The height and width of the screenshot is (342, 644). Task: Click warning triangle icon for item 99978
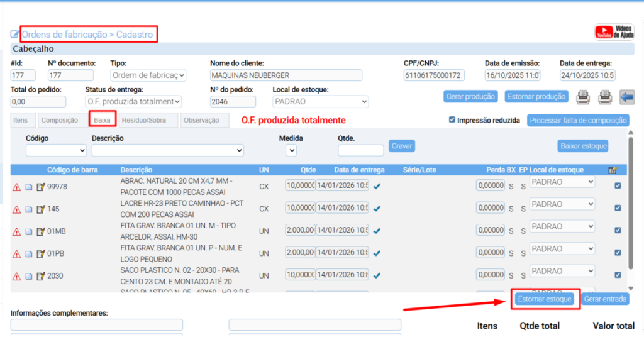(16, 187)
